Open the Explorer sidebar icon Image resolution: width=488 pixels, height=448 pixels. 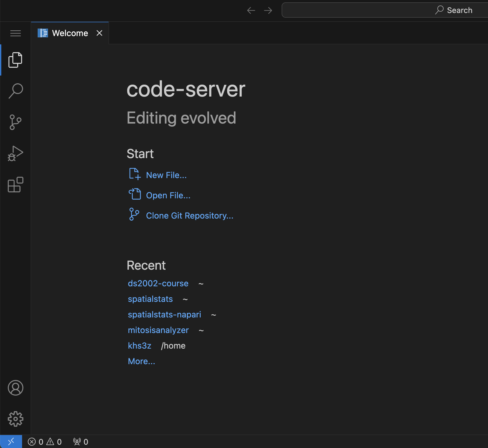coord(15,59)
